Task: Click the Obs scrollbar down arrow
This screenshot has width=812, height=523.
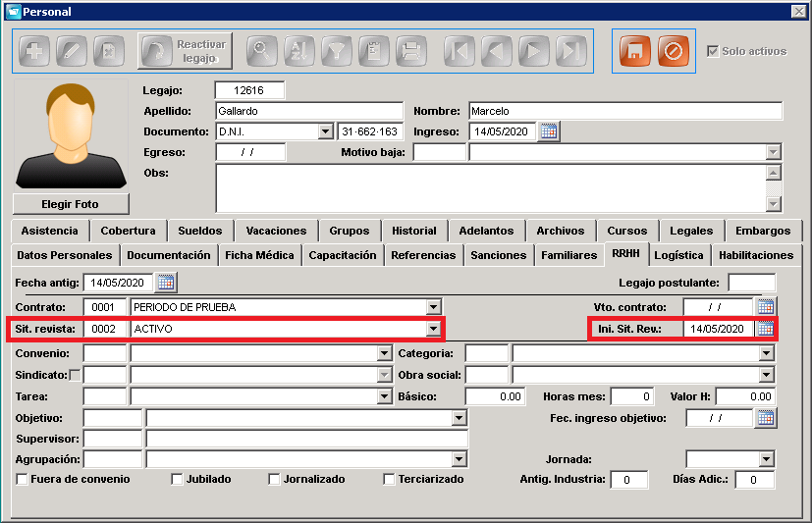Action: 773,204
